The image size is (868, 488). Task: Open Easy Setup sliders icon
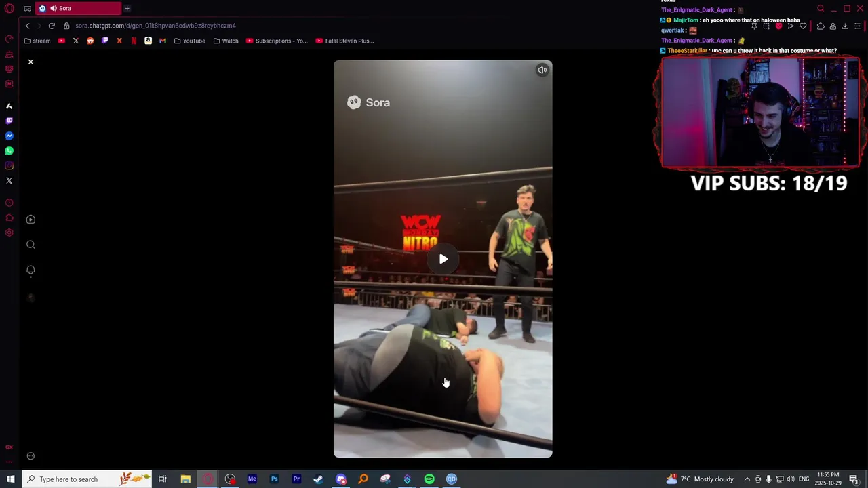(x=857, y=26)
